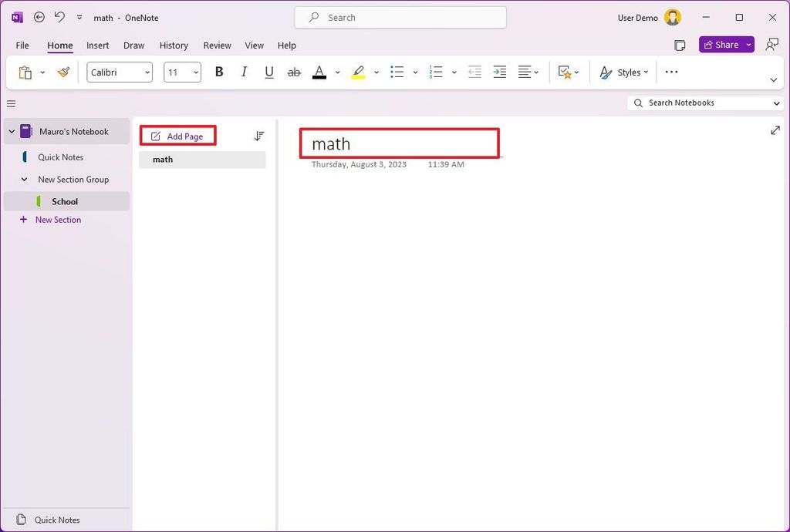Collapse the New Section Group chevron
Viewport: 790px width, 532px height.
(25, 179)
